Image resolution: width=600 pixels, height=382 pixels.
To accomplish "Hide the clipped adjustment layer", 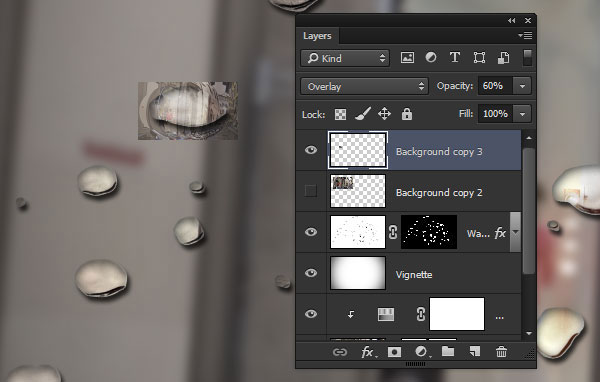I will [311, 314].
